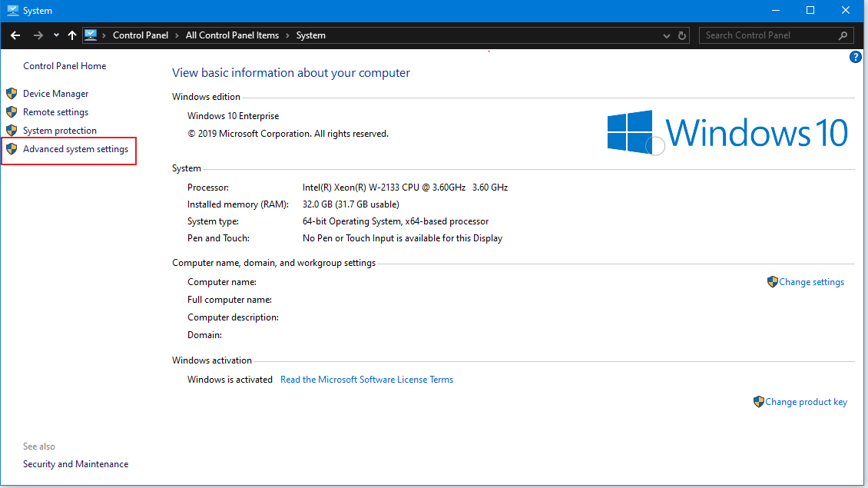Image resolution: width=868 pixels, height=488 pixels.
Task: Click shield icon beside System protection
Action: coord(12,130)
